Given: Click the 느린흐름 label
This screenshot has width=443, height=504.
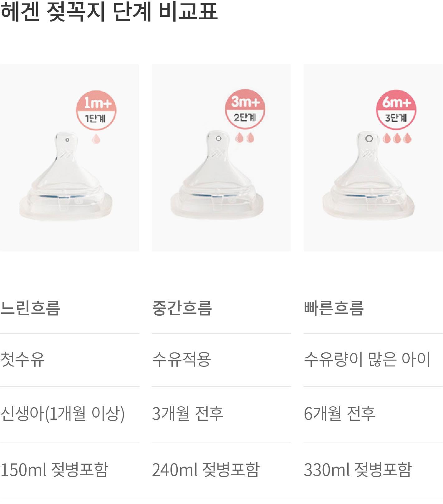Looking at the screenshot, I should (30, 308).
